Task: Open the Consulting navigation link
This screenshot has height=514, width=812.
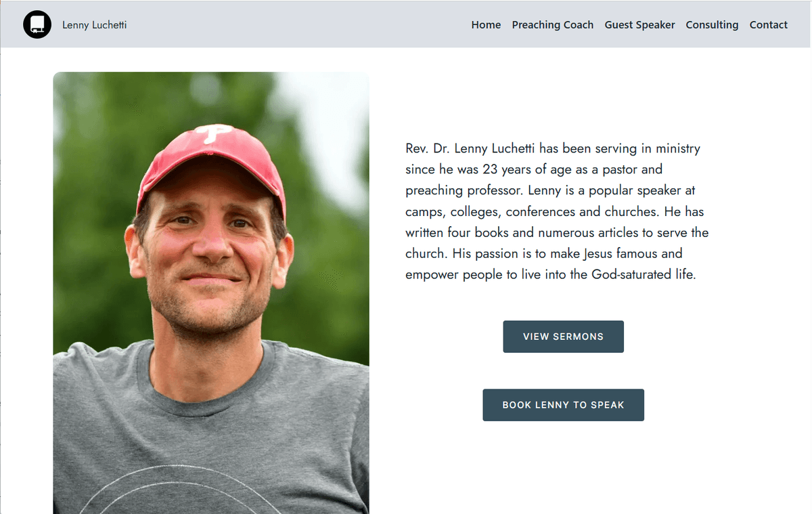Action: [712, 25]
